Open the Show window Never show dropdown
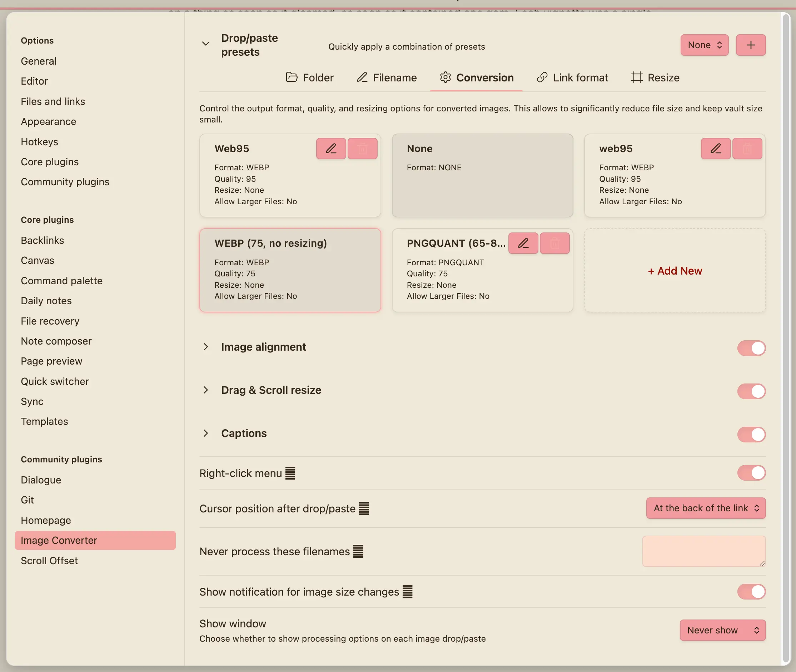 pyautogui.click(x=722, y=630)
